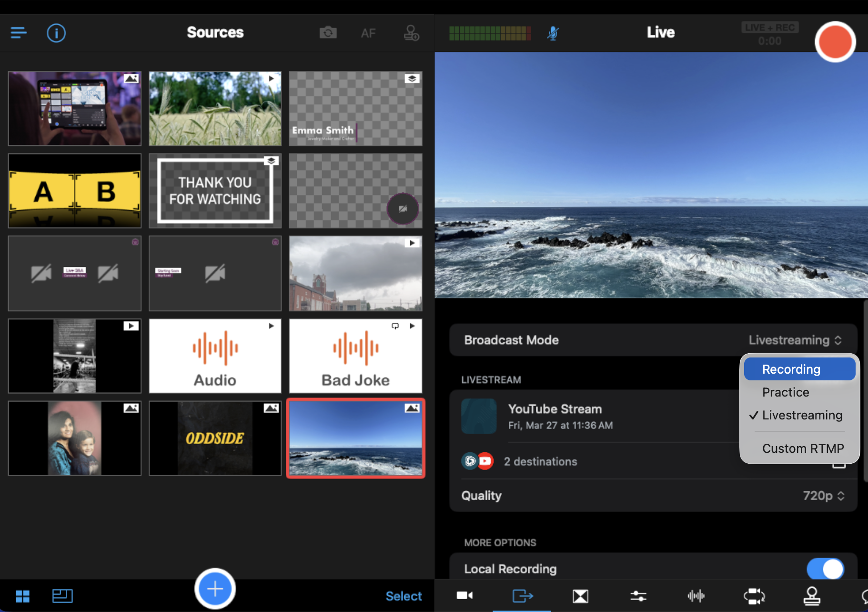The height and width of the screenshot is (612, 868).
Task: Click the 2 destinations row
Action: tap(653, 461)
